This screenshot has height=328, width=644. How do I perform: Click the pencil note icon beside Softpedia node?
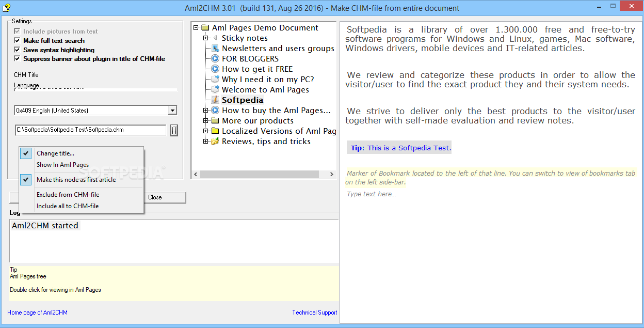pos(215,100)
